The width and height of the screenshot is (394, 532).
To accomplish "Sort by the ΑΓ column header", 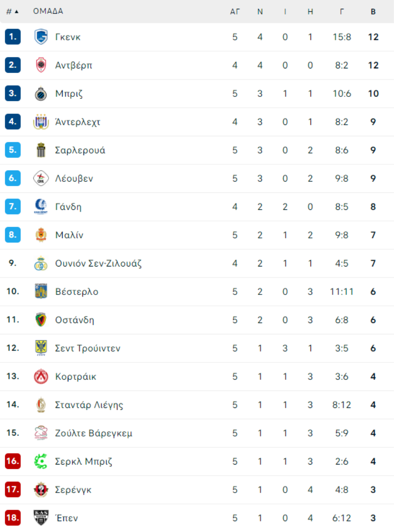I will [235, 12].
